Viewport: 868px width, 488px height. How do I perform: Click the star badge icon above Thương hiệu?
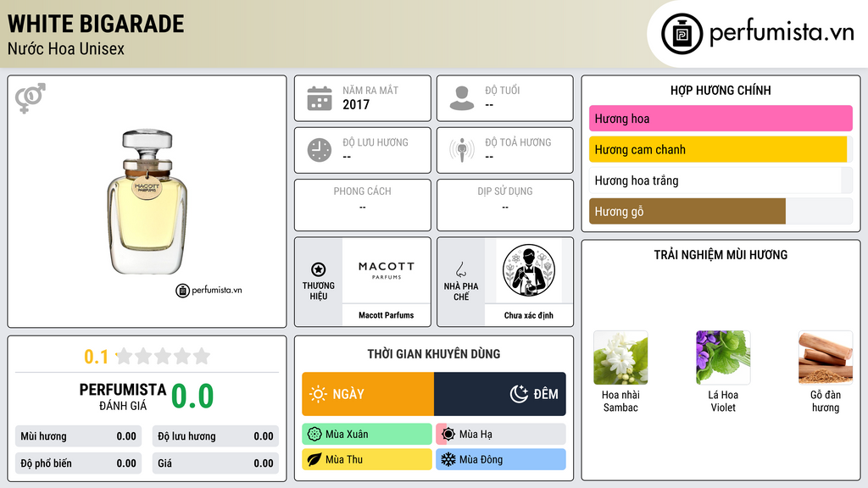tap(319, 269)
